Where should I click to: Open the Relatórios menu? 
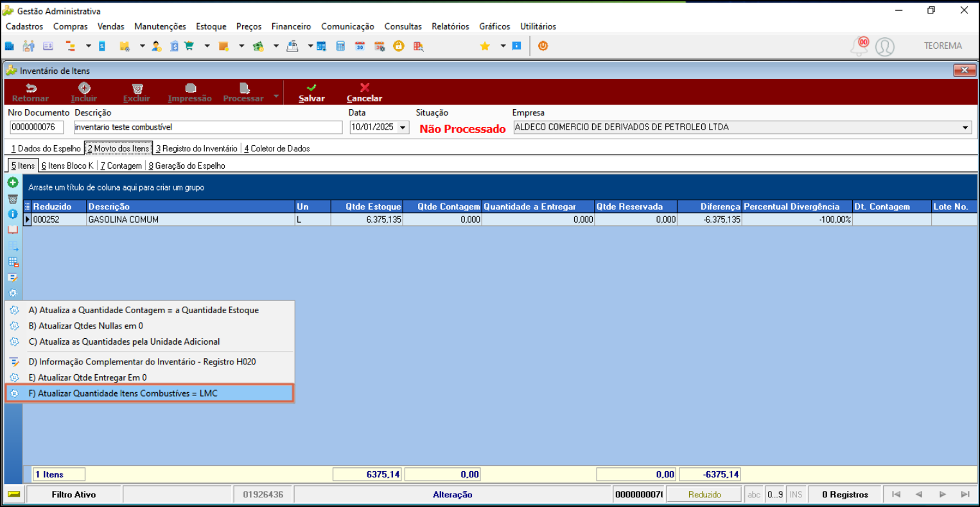click(x=450, y=26)
